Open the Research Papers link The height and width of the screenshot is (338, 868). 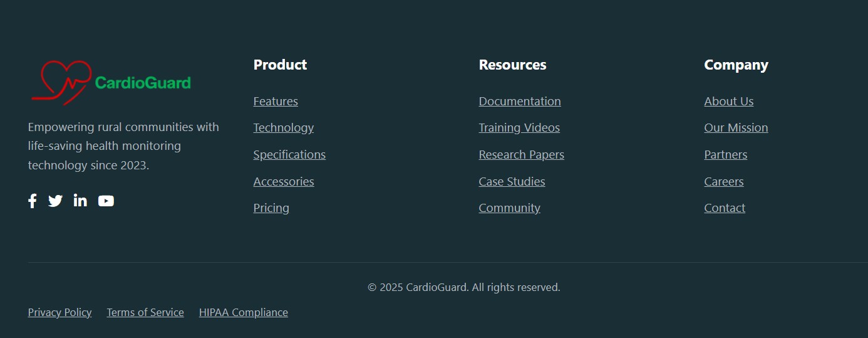pos(521,154)
